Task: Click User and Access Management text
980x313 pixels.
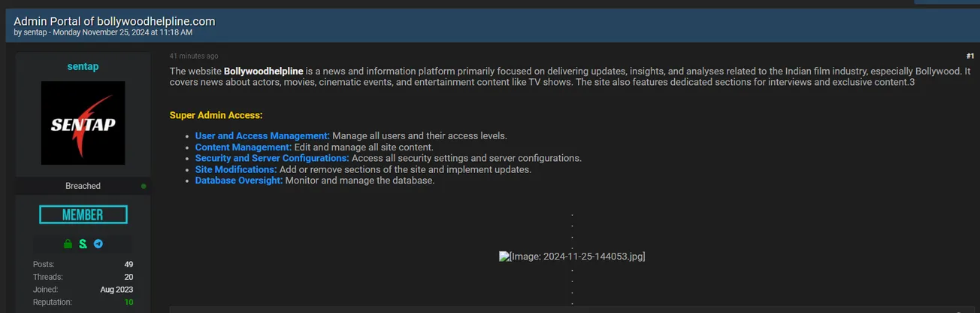Action: (x=262, y=136)
